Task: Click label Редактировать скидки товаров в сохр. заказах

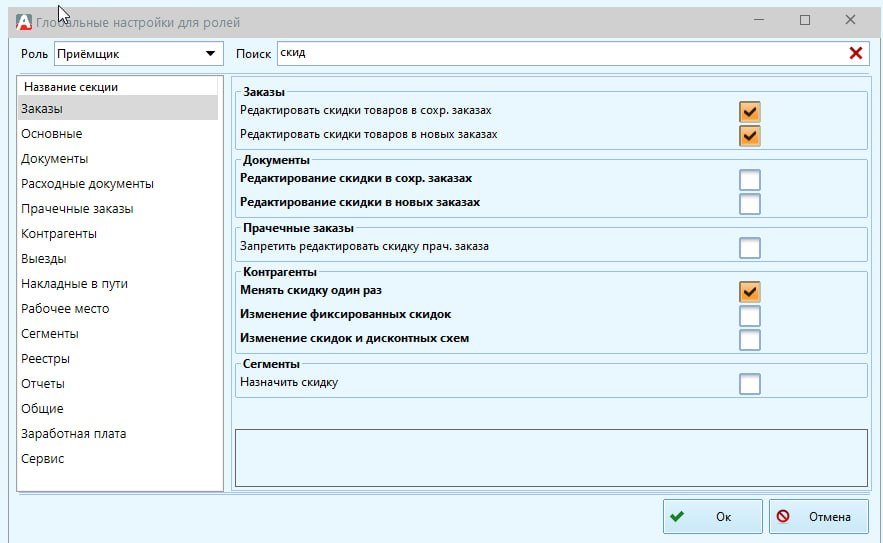Action: click(365, 110)
